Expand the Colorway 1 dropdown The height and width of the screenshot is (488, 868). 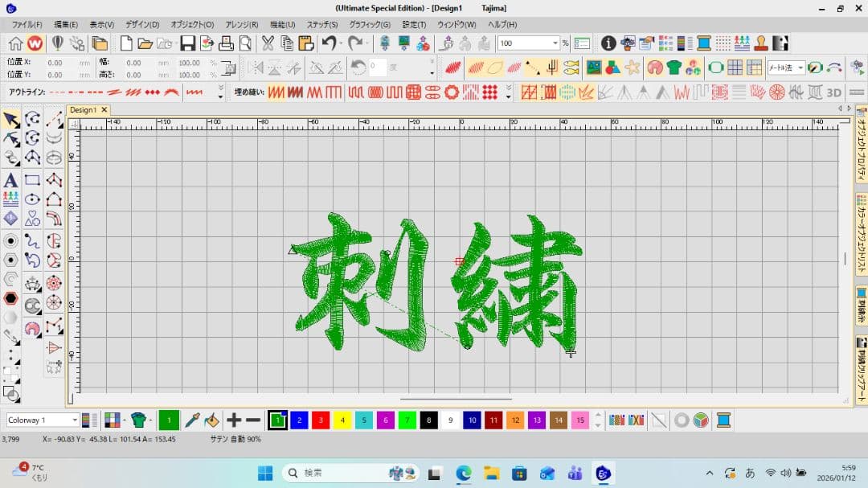click(x=75, y=420)
